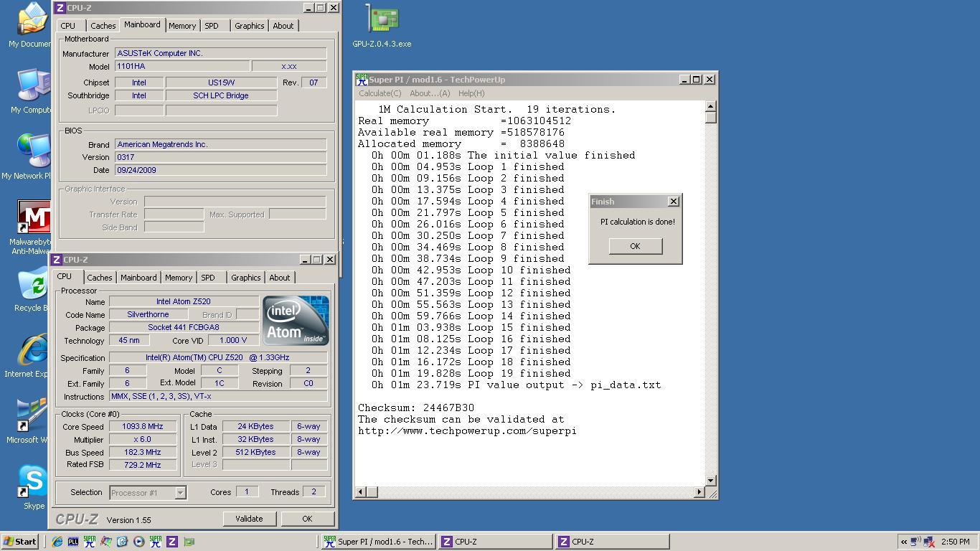Click lower CPU-Z window title icon
Screen dimensions: 980x551
click(57, 260)
